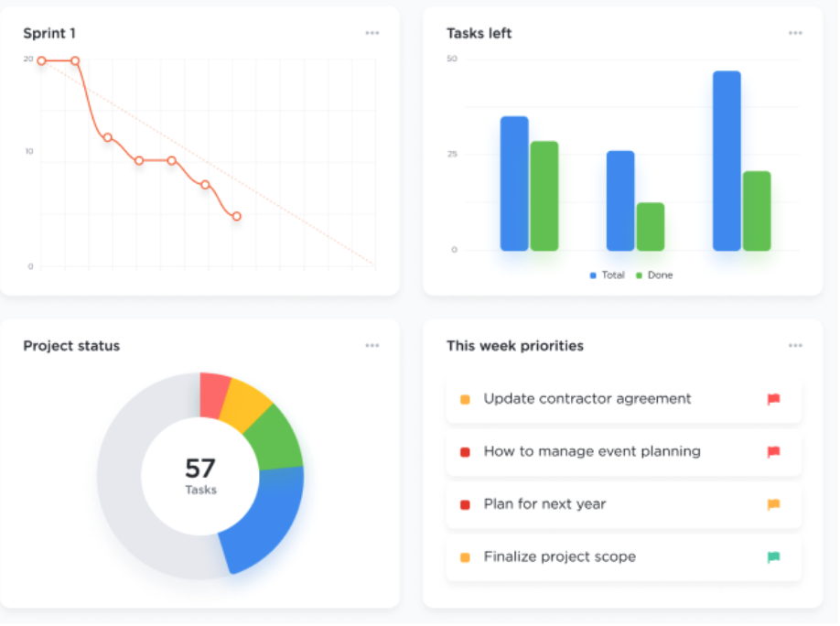Click the ellipsis icon on the Sprint 1 card
Screen dimensions: 840x626
click(372, 32)
